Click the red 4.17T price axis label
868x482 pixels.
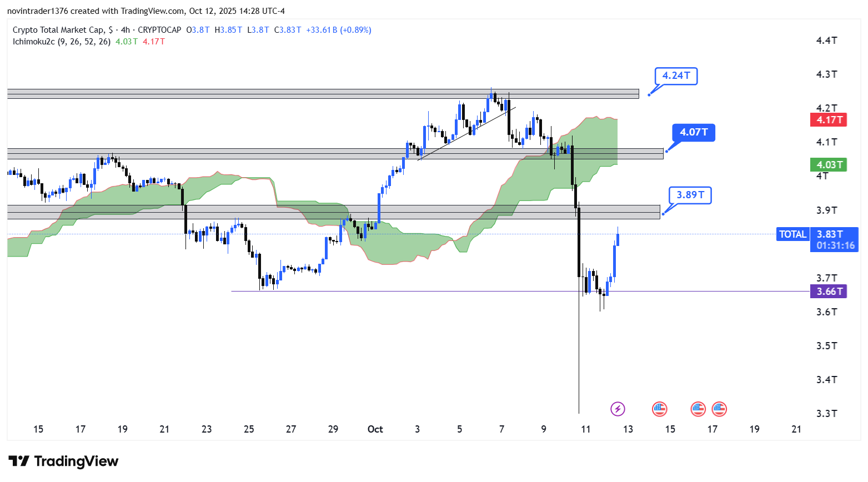pyautogui.click(x=829, y=120)
